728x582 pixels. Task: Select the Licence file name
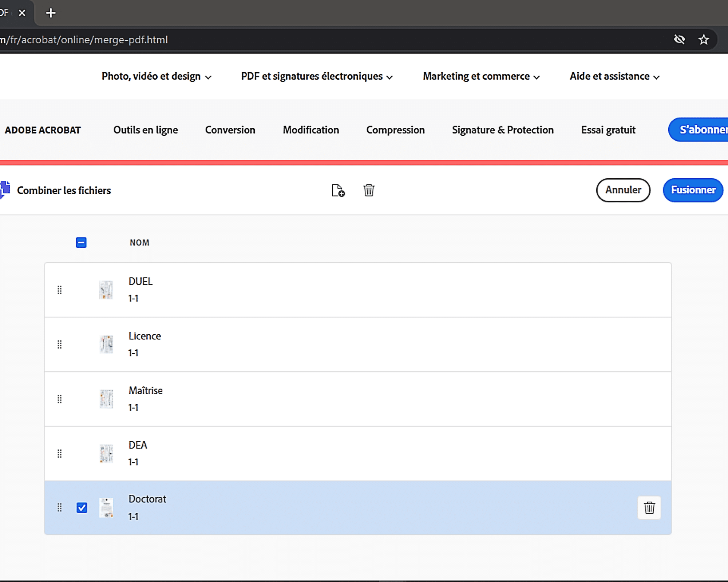click(145, 336)
